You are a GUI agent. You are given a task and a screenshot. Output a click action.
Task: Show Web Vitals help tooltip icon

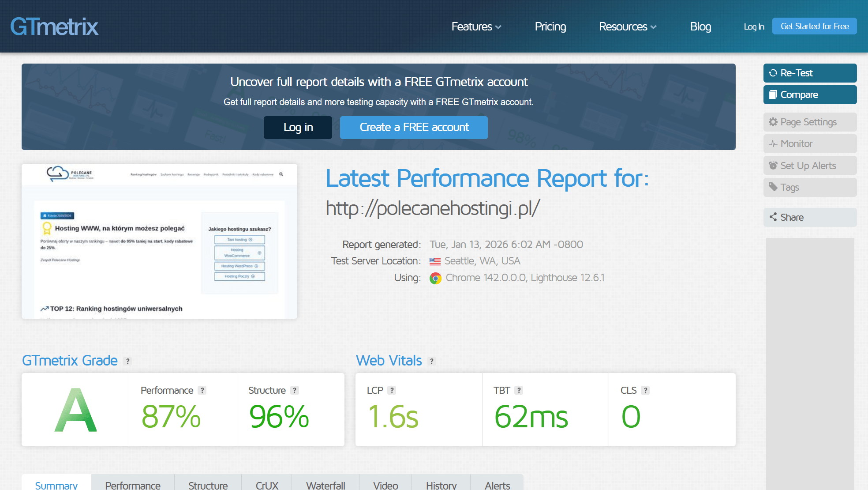click(432, 361)
